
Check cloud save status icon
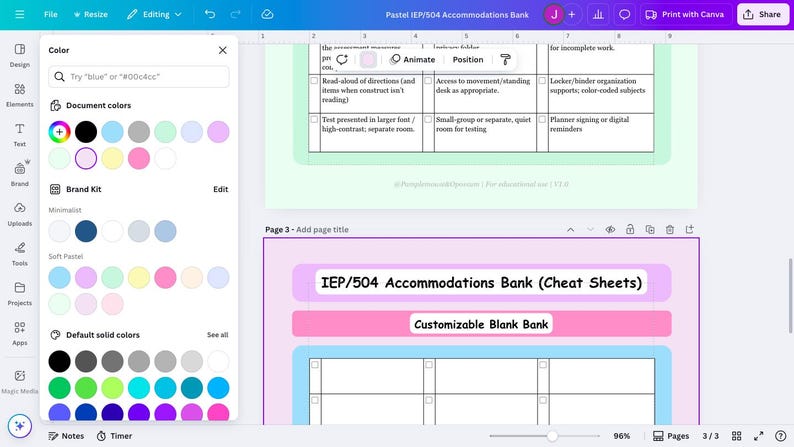pyautogui.click(x=267, y=14)
